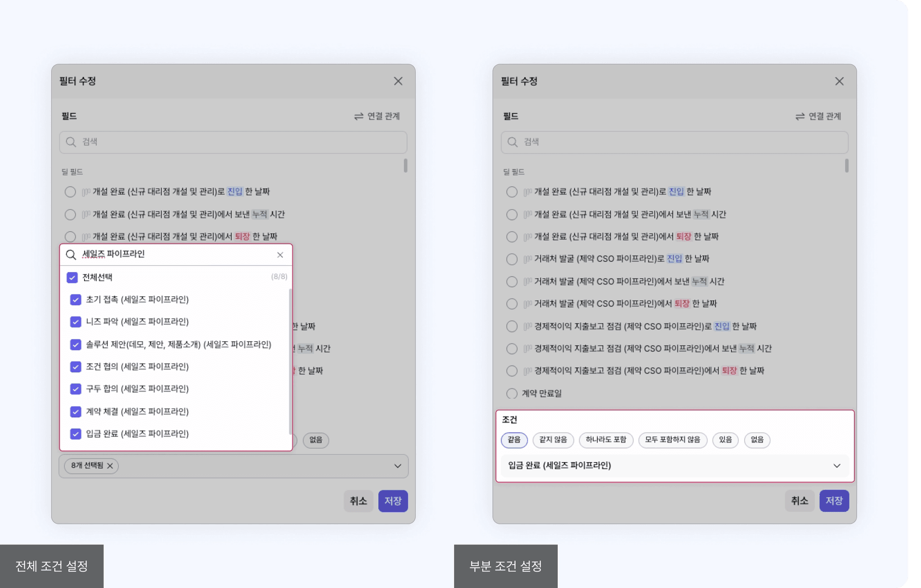This screenshot has width=921, height=588.
Task: Click the 연결 관계 swap icon in left dialog
Action: (358, 116)
